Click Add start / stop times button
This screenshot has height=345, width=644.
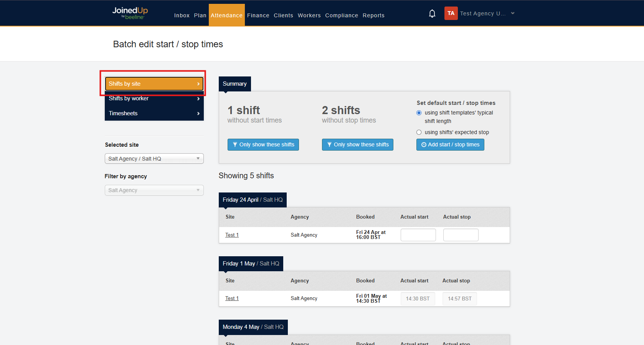pyautogui.click(x=450, y=144)
